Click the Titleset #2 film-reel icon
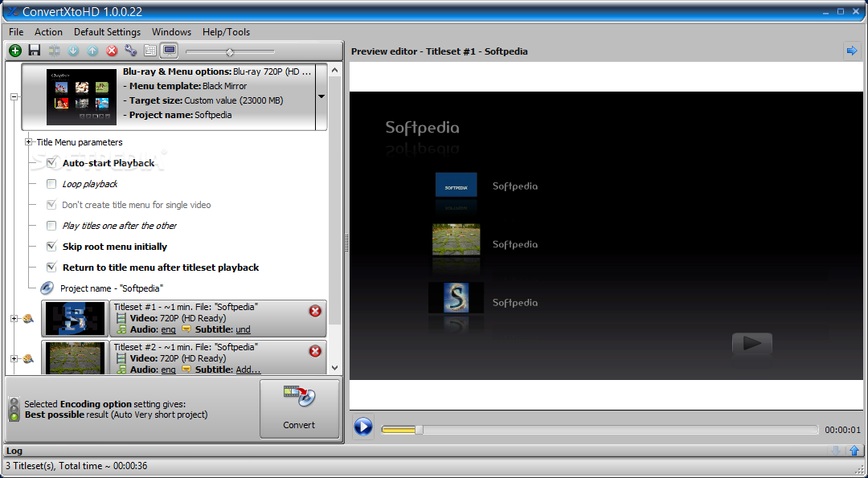The width and height of the screenshot is (868, 478). [x=28, y=358]
